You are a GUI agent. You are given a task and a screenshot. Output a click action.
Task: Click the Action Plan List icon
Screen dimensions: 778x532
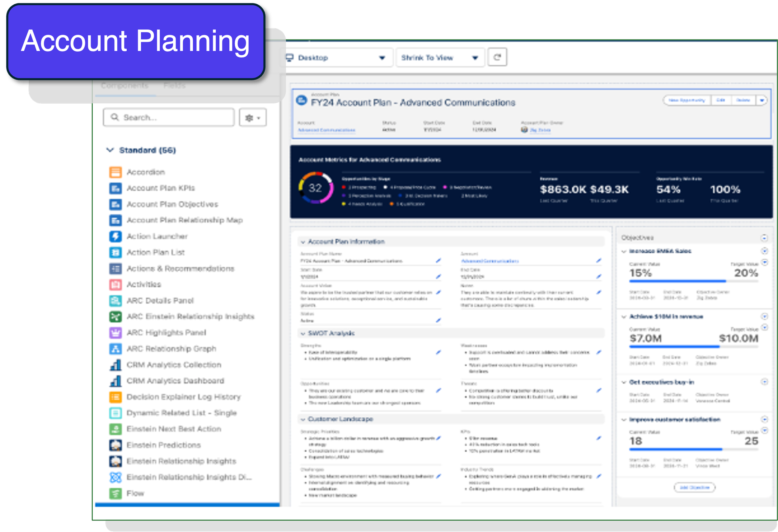[115, 253]
